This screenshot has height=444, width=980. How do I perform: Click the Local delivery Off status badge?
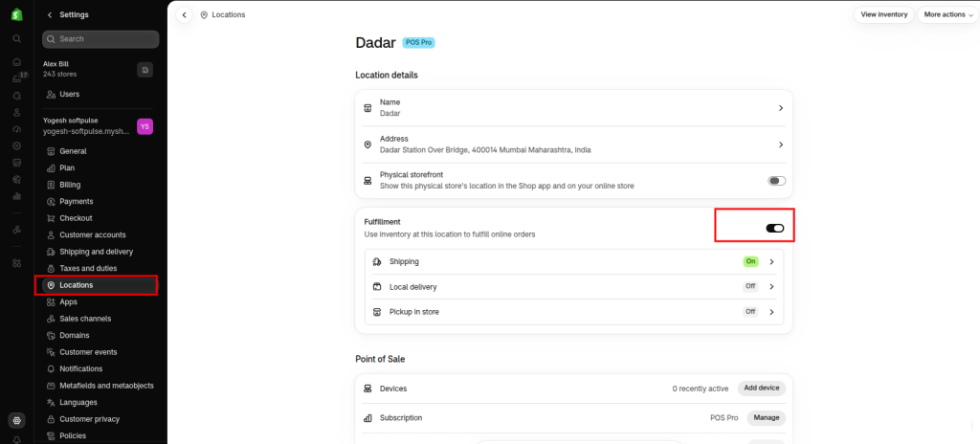coord(750,286)
